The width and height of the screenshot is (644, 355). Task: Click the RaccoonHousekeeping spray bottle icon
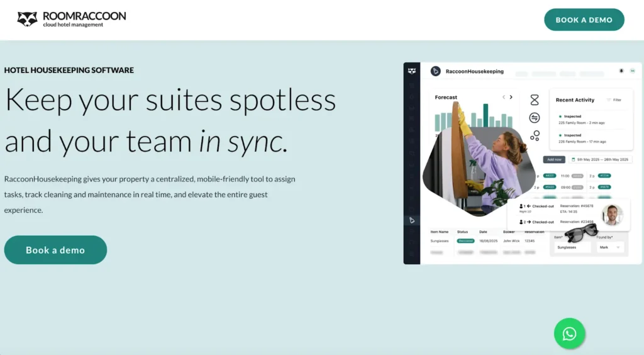tap(435, 71)
